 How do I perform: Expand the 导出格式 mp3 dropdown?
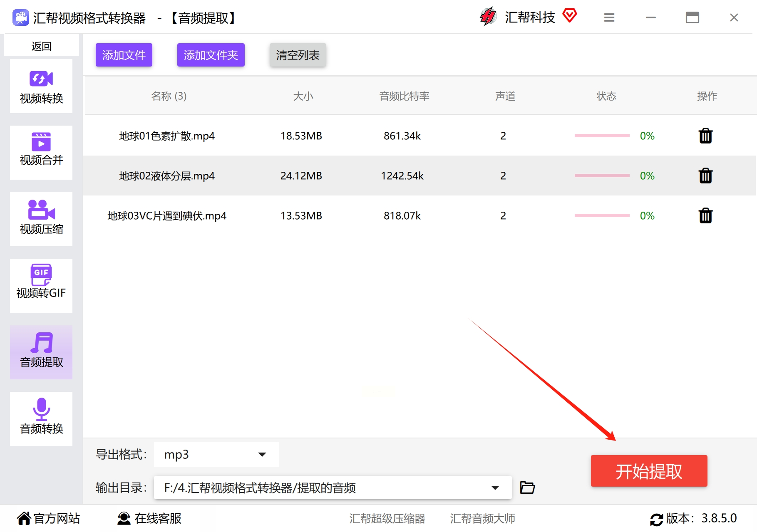(x=216, y=454)
